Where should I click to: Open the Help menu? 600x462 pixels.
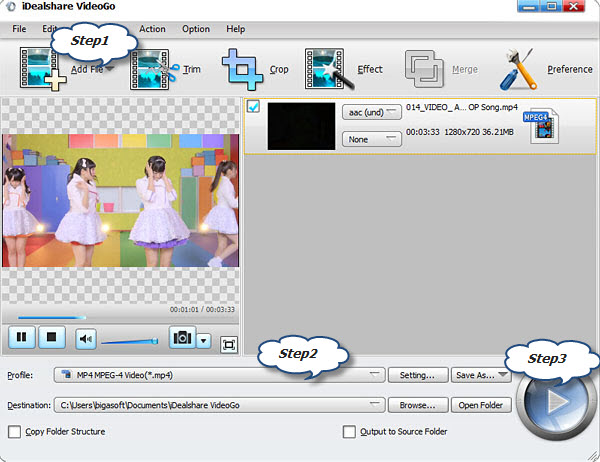[236, 29]
